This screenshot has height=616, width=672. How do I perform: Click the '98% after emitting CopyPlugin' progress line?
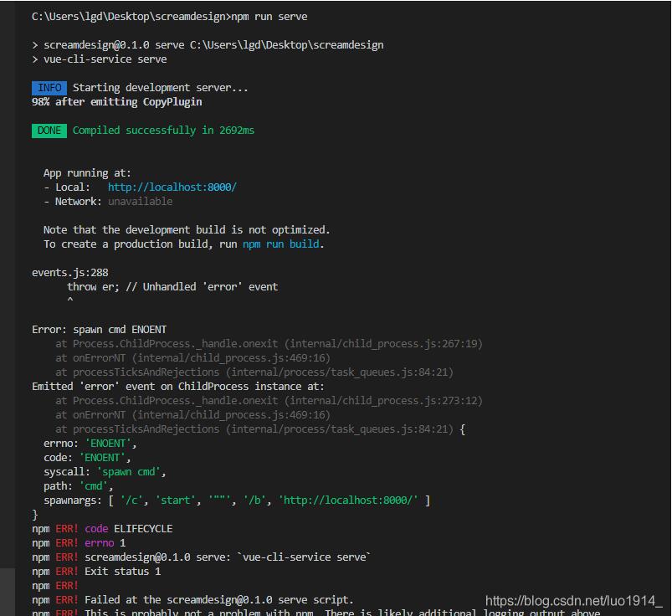pyautogui.click(x=117, y=101)
